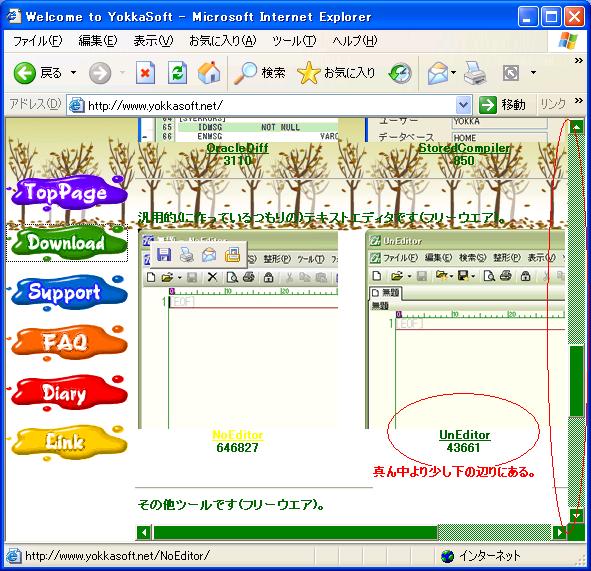The width and height of the screenshot is (591, 571).
Task: Click the OracleDiff count 3110
Action: click(237, 161)
